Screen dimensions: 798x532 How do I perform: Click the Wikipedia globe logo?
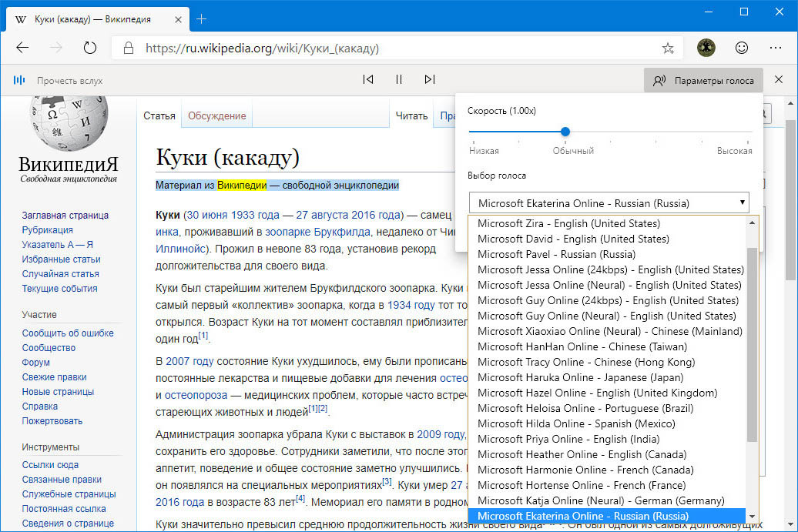69,123
